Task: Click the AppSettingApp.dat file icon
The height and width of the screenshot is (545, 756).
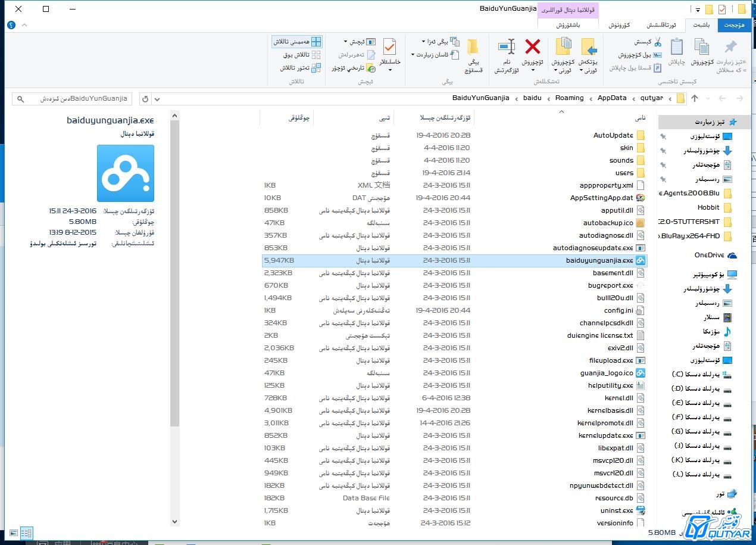Action: (x=641, y=198)
